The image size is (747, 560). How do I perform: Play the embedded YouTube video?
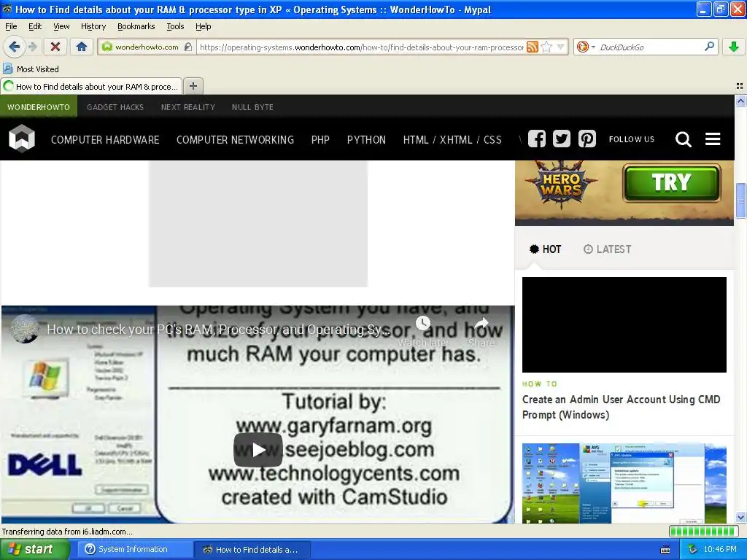[x=258, y=449]
